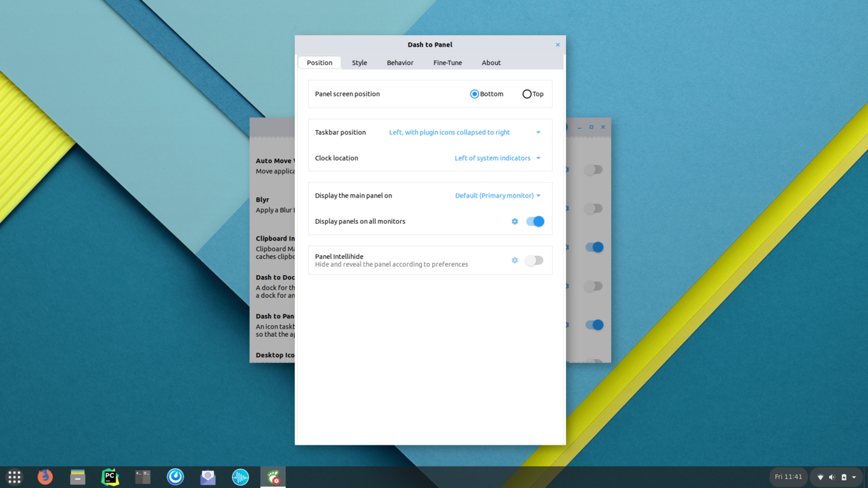Switch to the Behavior tab

(400, 63)
